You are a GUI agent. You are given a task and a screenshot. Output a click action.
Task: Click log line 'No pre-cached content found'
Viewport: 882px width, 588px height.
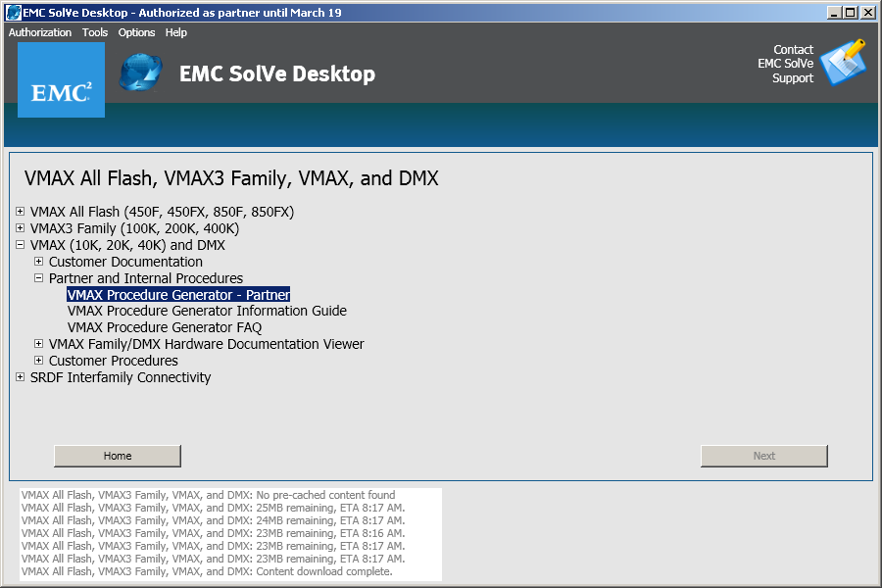[x=208, y=495]
